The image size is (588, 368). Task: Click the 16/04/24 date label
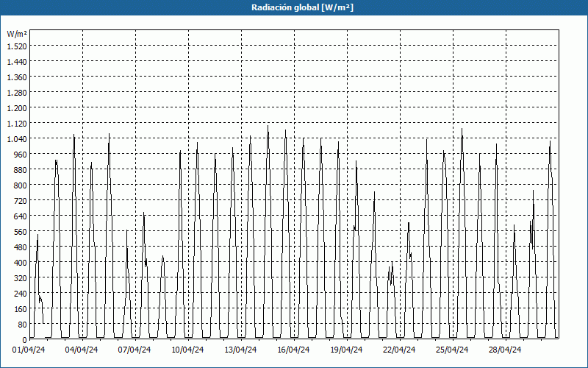click(x=293, y=350)
